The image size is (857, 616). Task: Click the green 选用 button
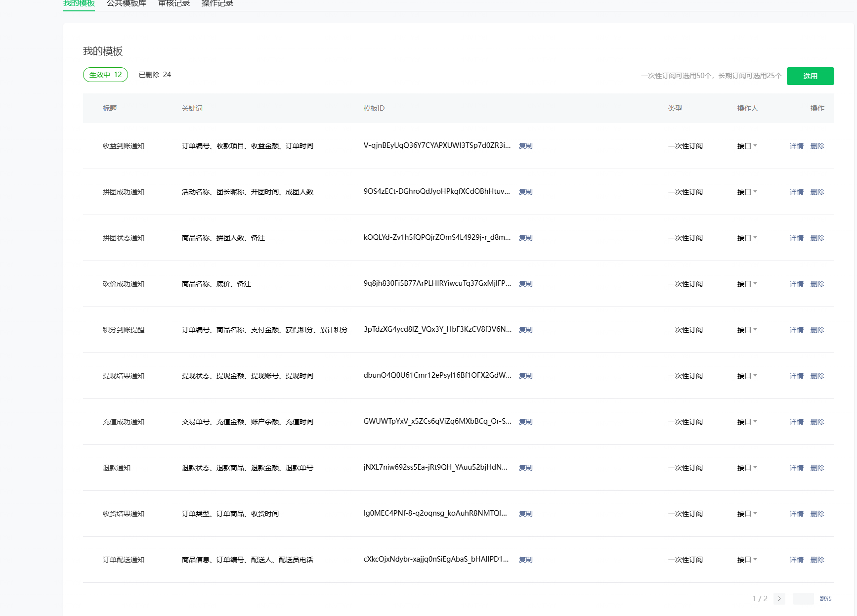810,76
